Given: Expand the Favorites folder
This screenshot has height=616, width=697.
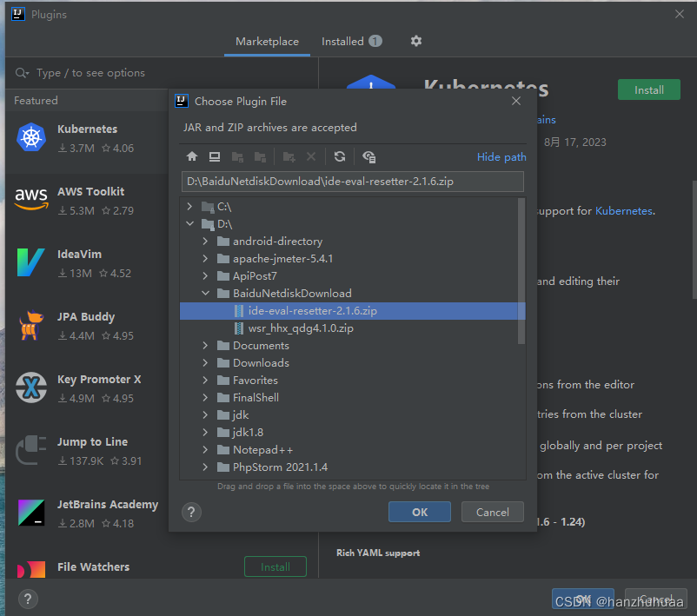Looking at the screenshot, I should [205, 380].
